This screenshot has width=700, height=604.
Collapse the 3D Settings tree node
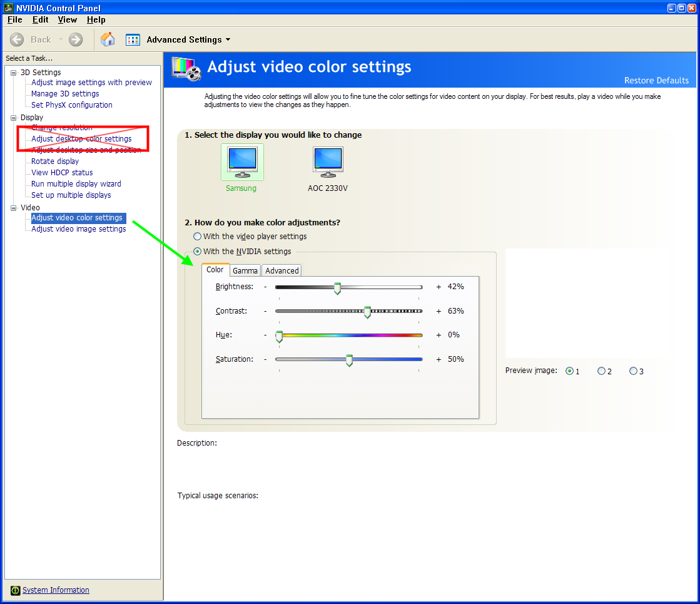[14, 73]
